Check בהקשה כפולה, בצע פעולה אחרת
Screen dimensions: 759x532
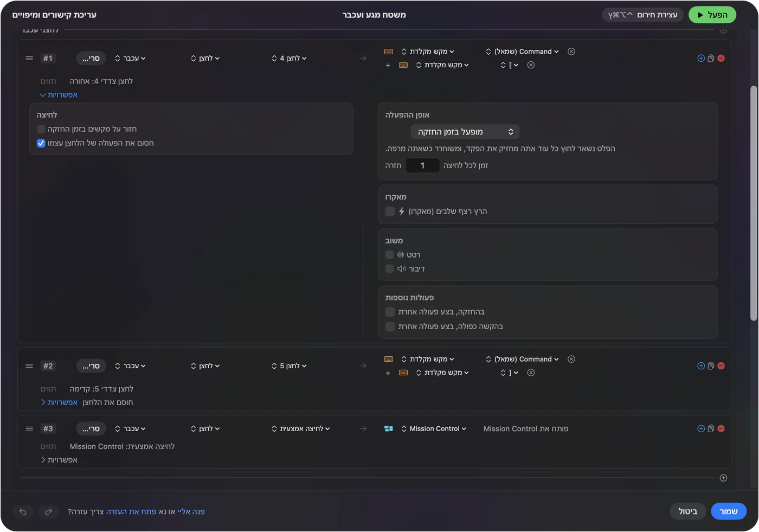pos(390,326)
